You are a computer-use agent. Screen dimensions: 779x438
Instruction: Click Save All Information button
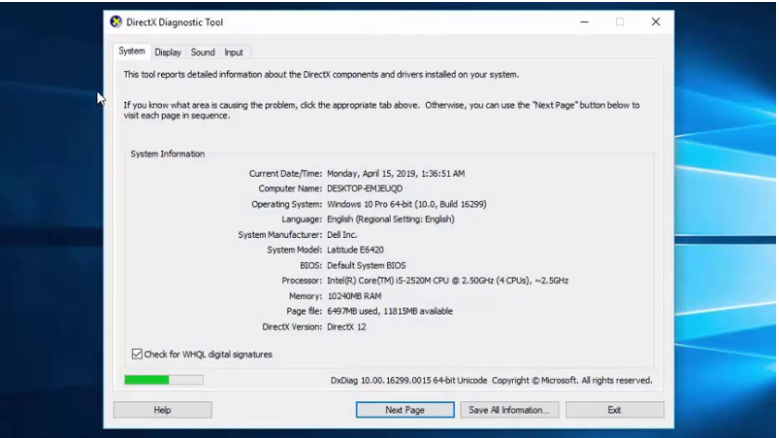pyautogui.click(x=509, y=410)
